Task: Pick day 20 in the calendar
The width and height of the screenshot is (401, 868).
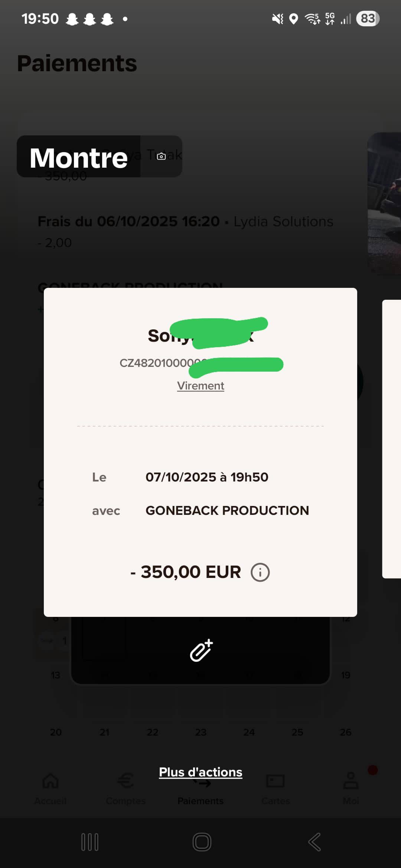Action: (x=56, y=732)
